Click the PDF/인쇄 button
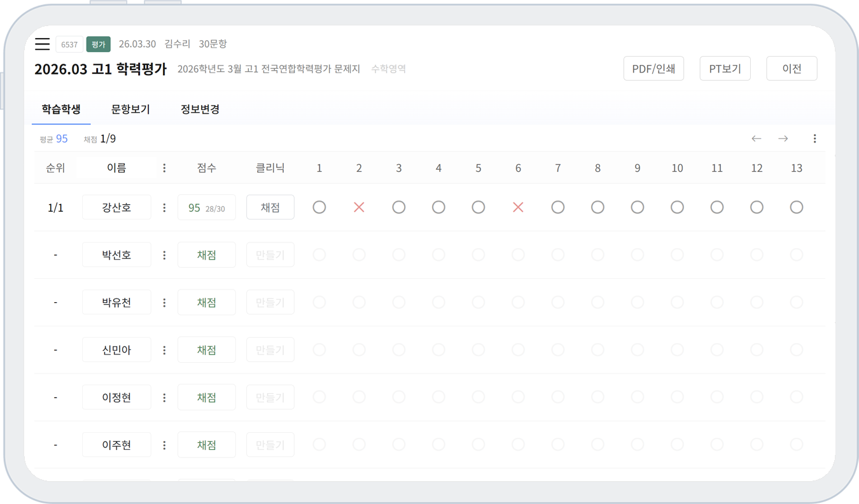Viewport: 859px width, 504px height. [x=653, y=69]
